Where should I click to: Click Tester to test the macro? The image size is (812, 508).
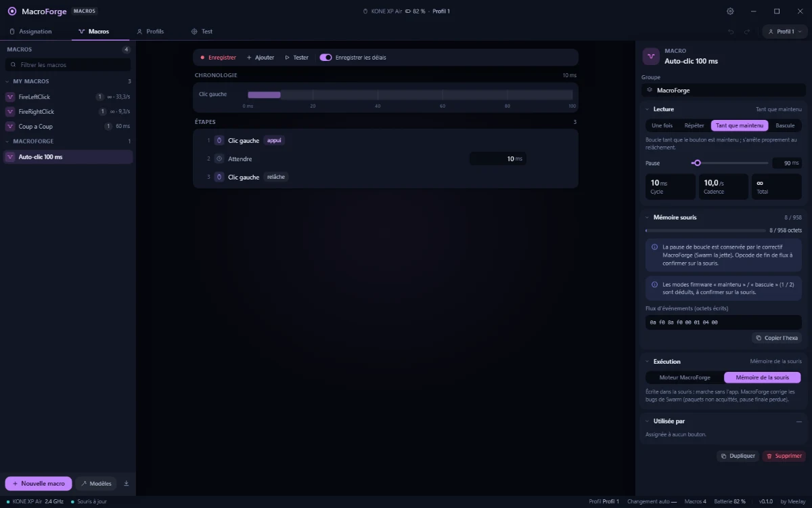click(x=296, y=58)
